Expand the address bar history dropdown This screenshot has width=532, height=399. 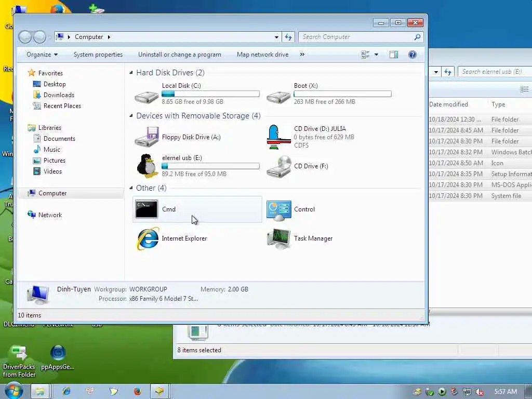[276, 37]
